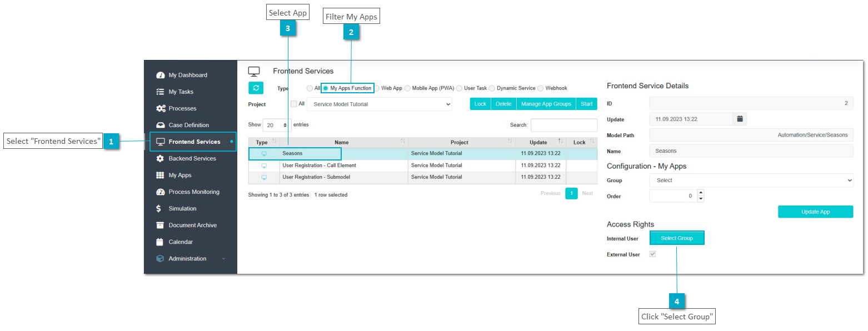Screen dimensions: 868x331
Task: Click the Process Monitoring gauge icon
Action: (161, 192)
